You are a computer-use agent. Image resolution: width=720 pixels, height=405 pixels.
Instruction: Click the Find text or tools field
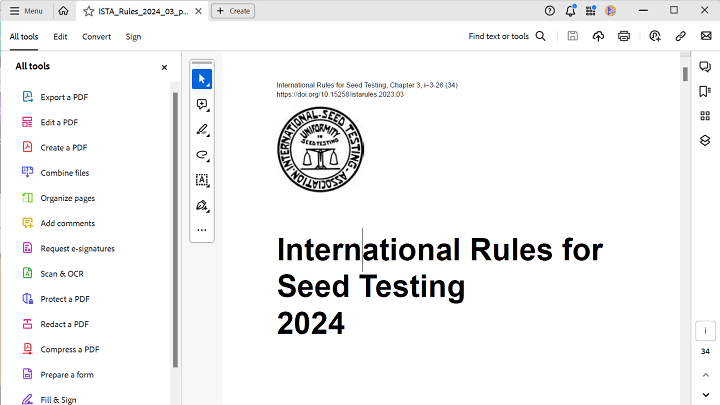507,36
